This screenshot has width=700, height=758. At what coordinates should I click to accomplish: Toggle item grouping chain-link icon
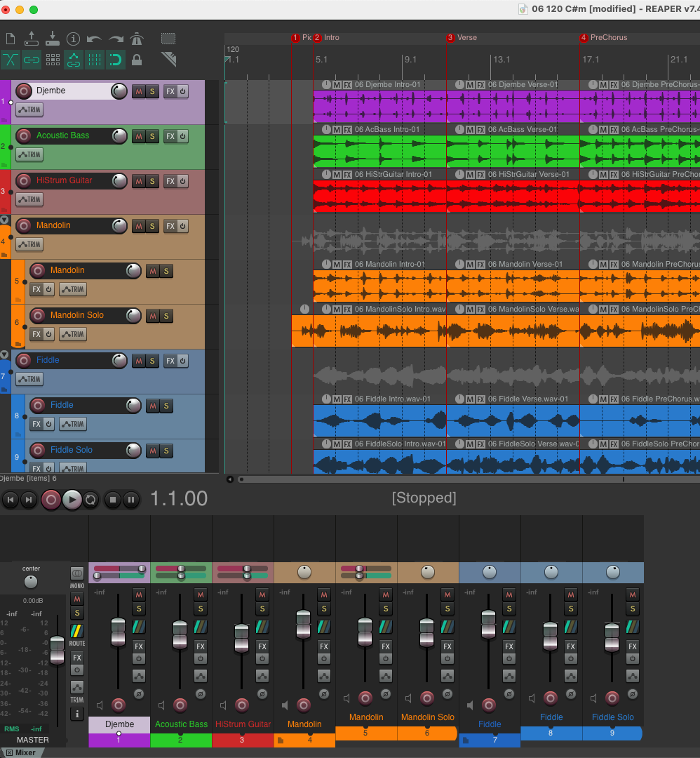[x=32, y=60]
